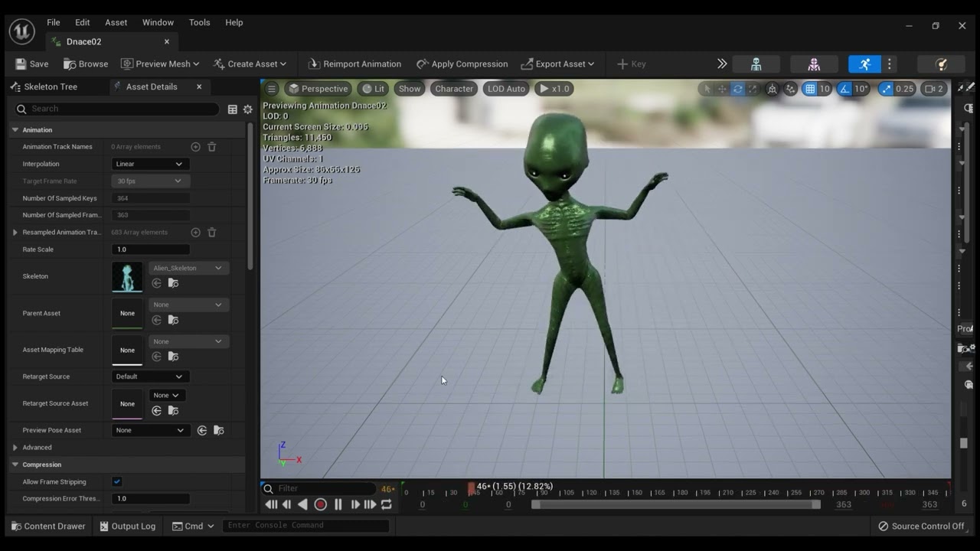
Task: Toggle loop playback icon
Action: coord(387,504)
